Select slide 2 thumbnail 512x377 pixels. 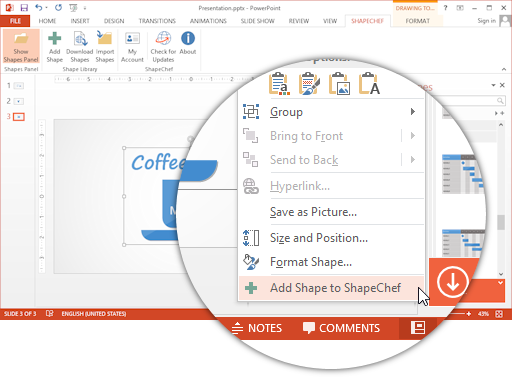[19, 101]
